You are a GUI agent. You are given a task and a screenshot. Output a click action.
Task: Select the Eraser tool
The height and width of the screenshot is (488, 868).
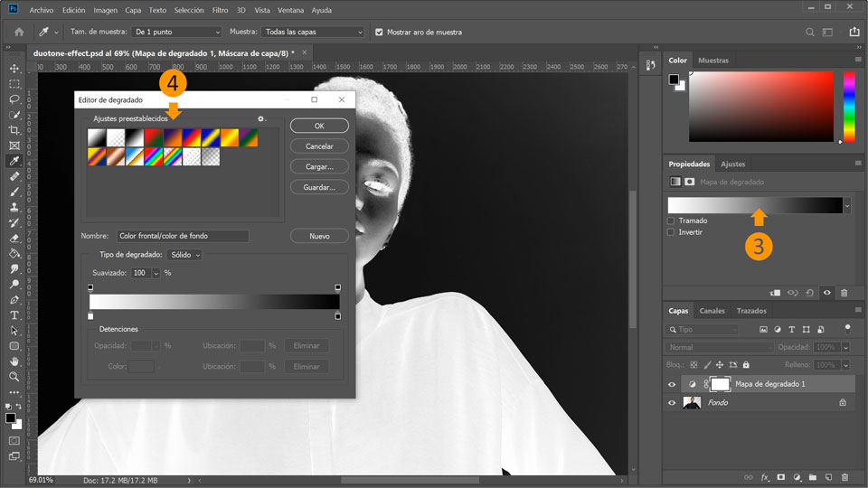click(x=14, y=239)
